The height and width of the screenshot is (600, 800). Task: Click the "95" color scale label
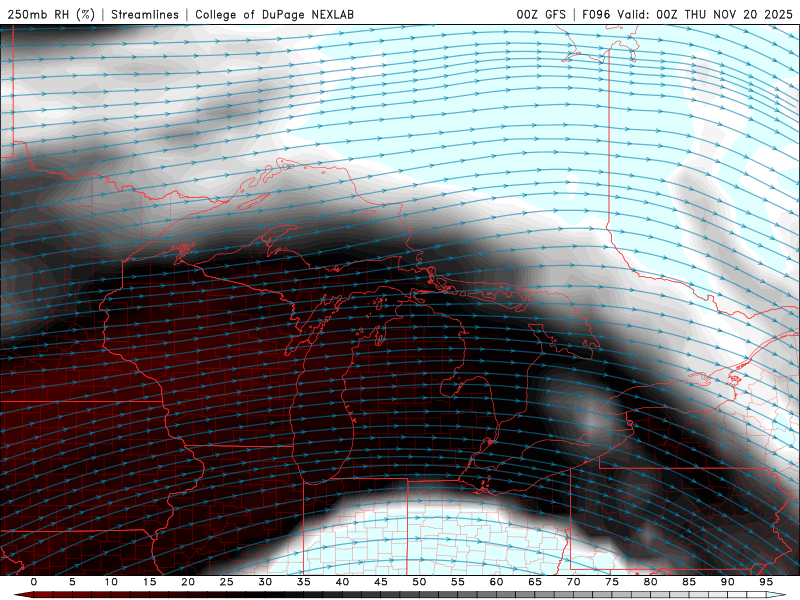point(766,582)
